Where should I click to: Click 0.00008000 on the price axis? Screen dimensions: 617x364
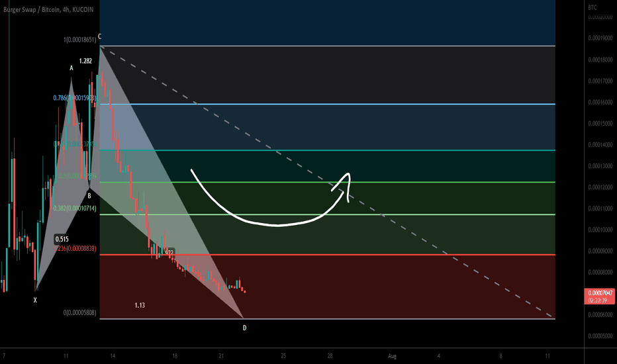(600, 272)
